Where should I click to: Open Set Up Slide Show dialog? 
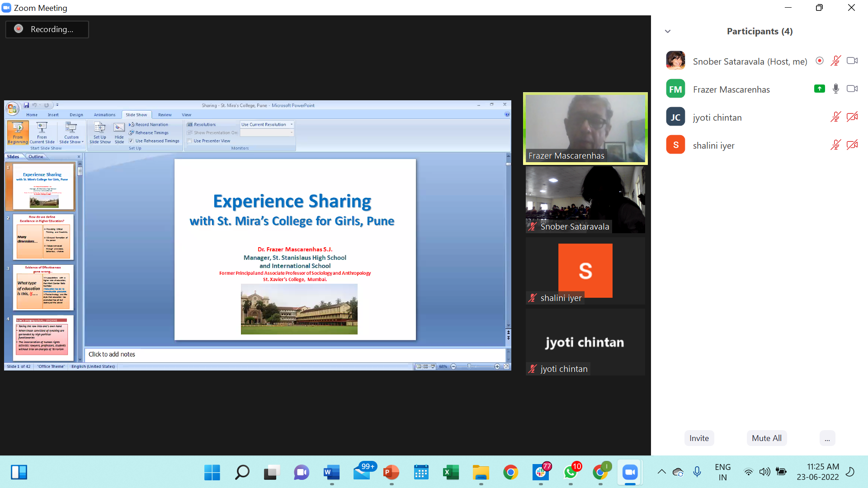point(100,132)
